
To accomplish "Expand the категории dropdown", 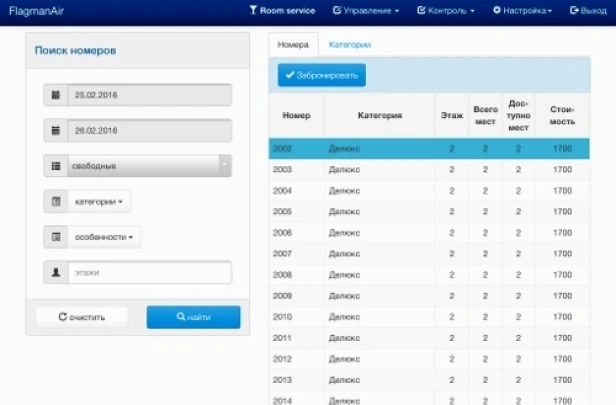I will pyautogui.click(x=99, y=202).
